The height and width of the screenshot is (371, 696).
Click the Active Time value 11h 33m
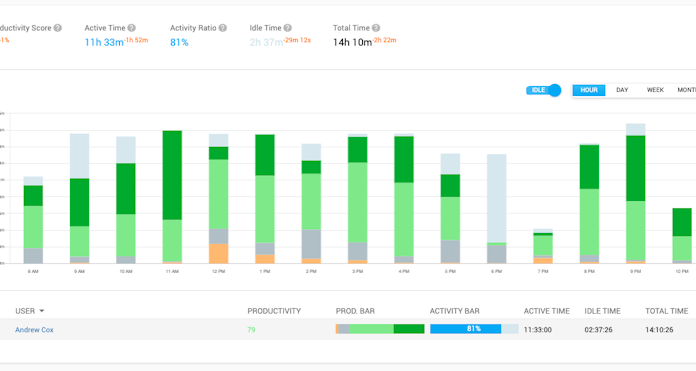pos(104,43)
